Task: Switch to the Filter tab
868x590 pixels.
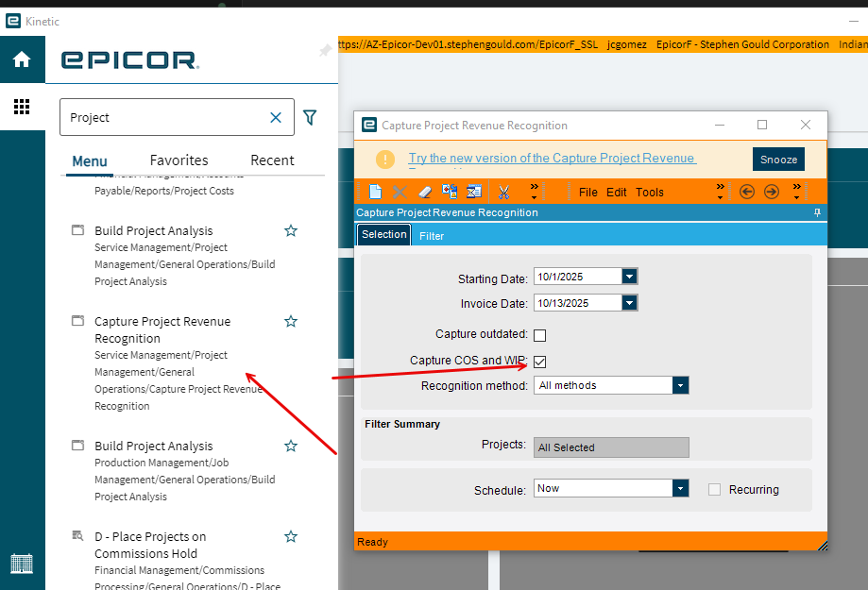Action: (432, 236)
